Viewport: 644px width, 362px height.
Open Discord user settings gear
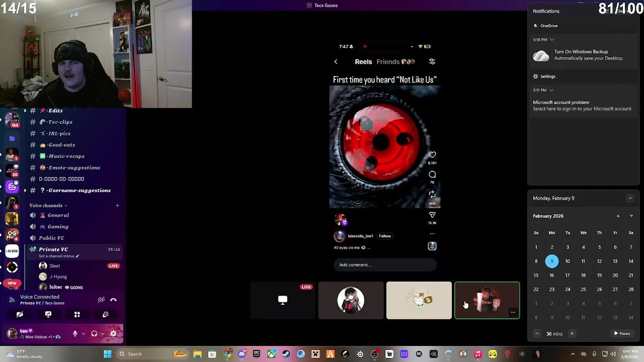[113, 333]
